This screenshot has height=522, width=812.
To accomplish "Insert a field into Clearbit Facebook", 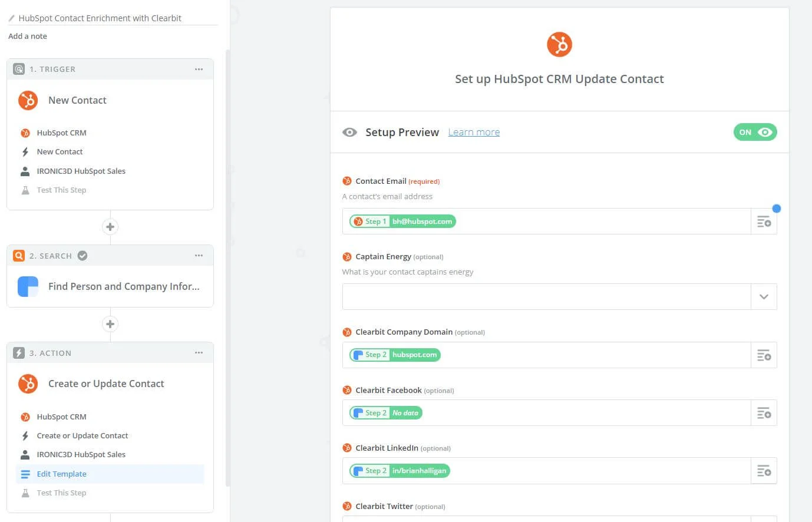I will coord(764,413).
